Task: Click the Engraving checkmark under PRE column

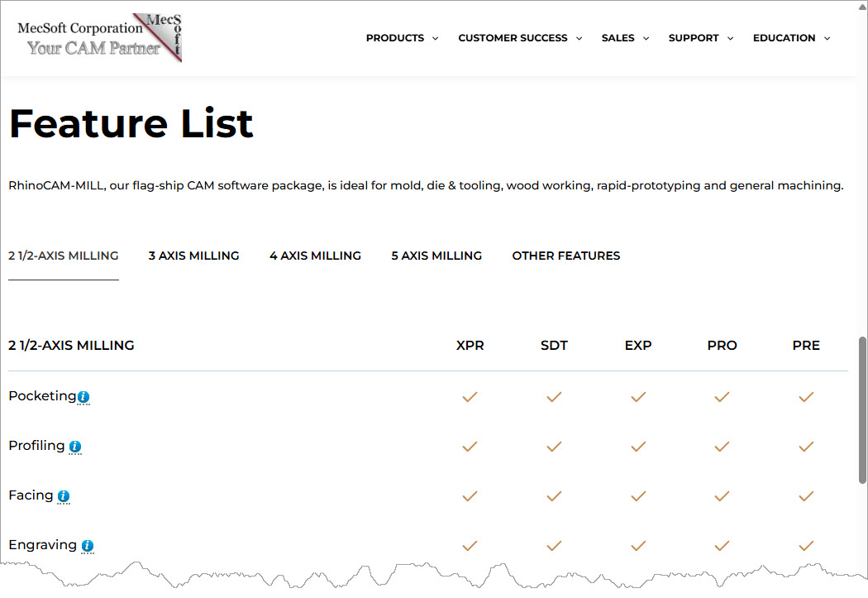Action: tap(806, 546)
